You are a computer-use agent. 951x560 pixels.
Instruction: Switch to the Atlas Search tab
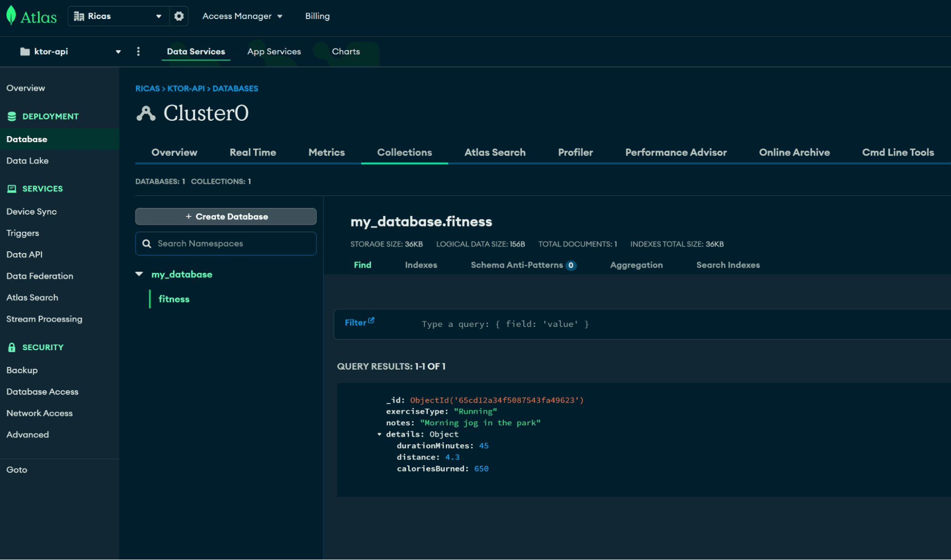pos(495,152)
